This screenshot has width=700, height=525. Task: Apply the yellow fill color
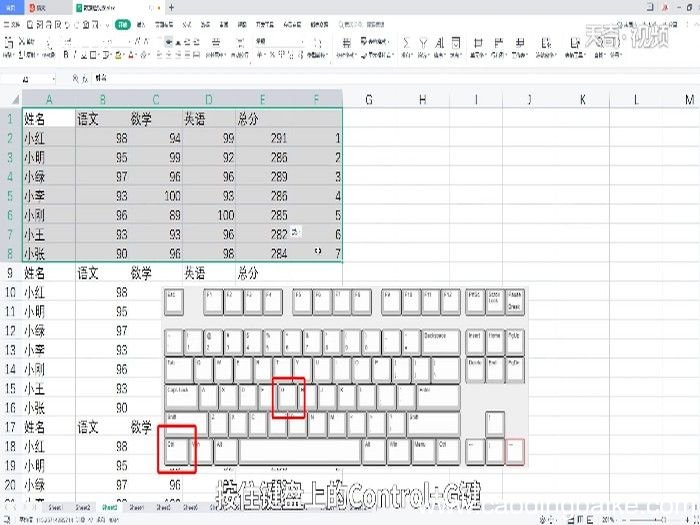(x=118, y=55)
